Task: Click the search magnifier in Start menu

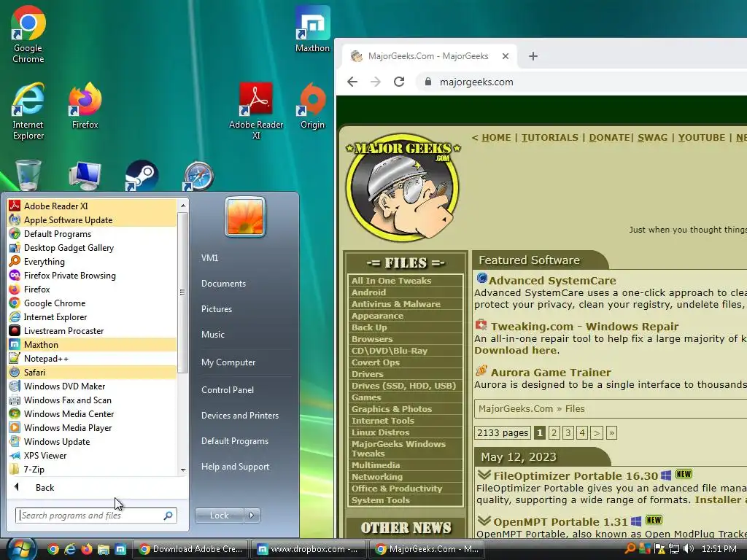Action: 168,516
